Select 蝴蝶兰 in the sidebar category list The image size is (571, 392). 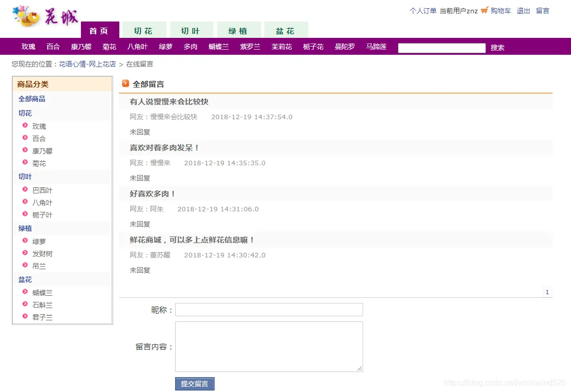(42, 293)
